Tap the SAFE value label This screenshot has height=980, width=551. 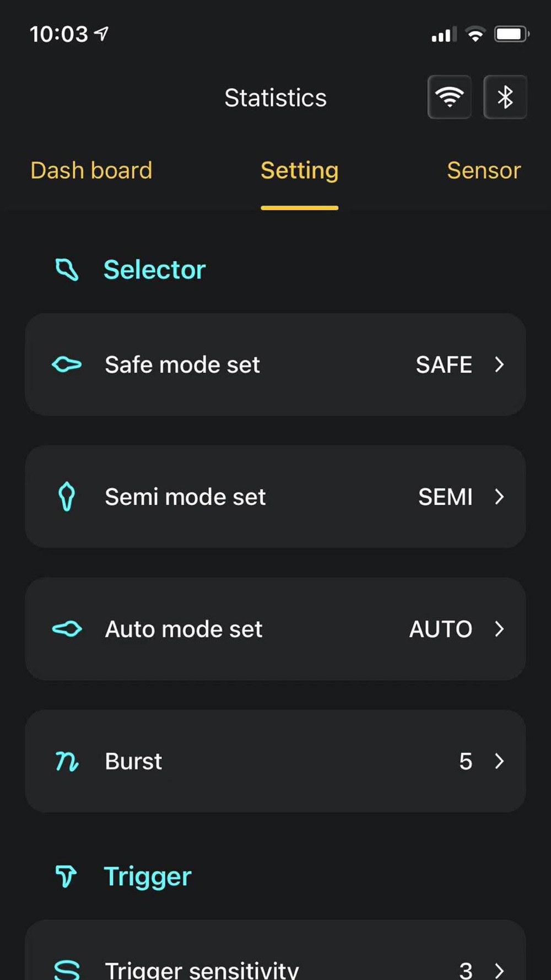tap(444, 364)
